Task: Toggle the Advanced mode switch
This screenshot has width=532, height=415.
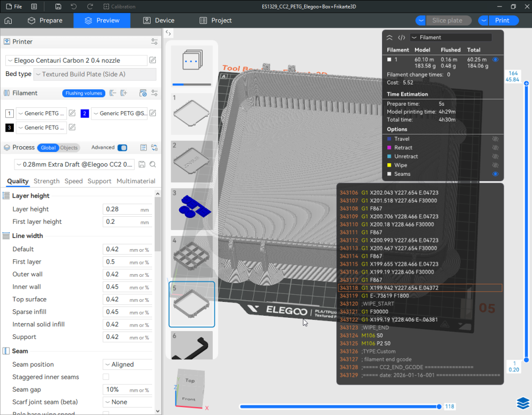Action: click(122, 148)
